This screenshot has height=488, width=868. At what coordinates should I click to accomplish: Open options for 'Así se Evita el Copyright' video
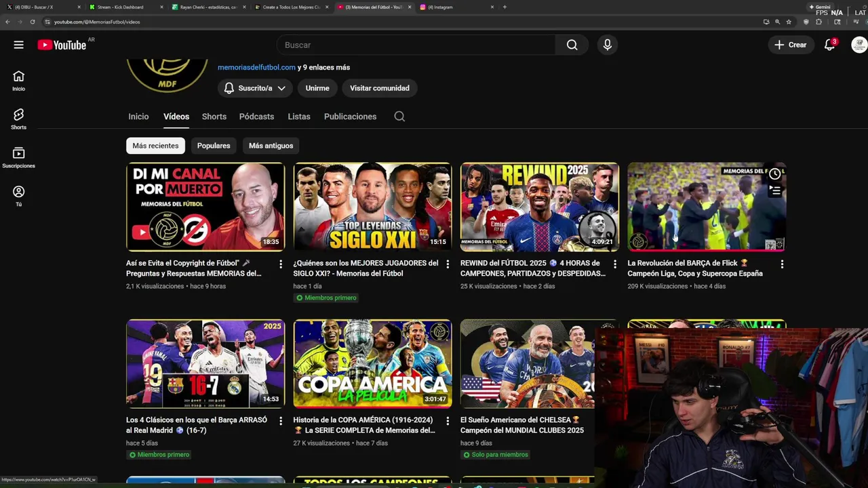pyautogui.click(x=280, y=264)
